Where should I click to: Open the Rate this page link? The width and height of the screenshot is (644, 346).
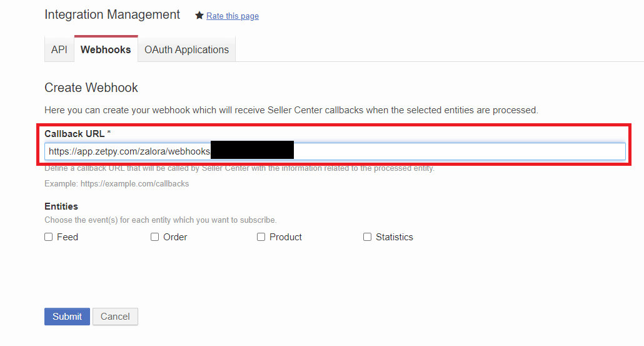[233, 16]
